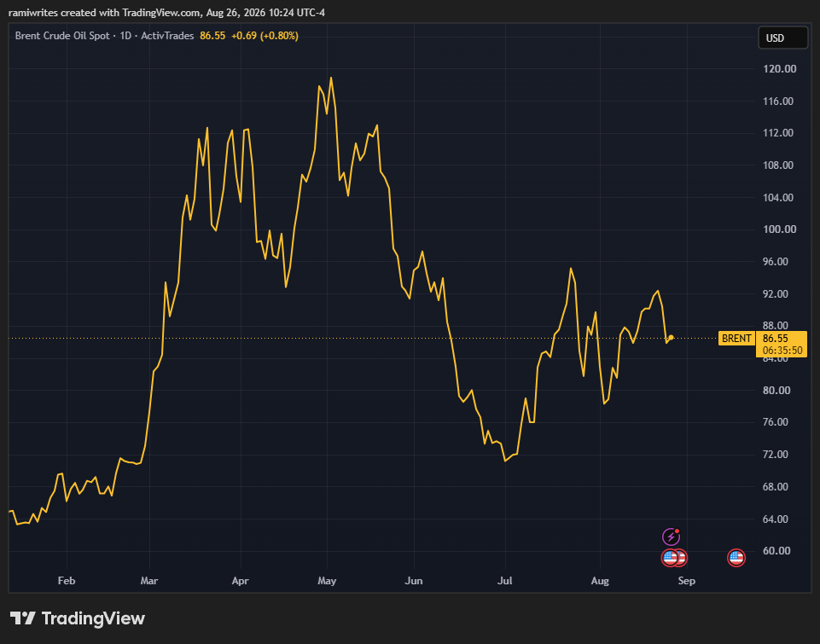Click the 'Brent Crude Oil Spot' title

[62, 36]
